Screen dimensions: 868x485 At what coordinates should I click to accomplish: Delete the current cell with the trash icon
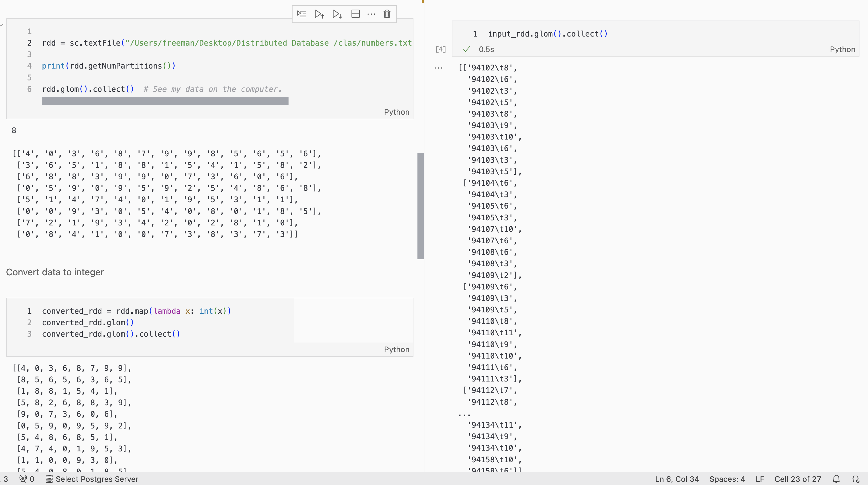click(387, 14)
